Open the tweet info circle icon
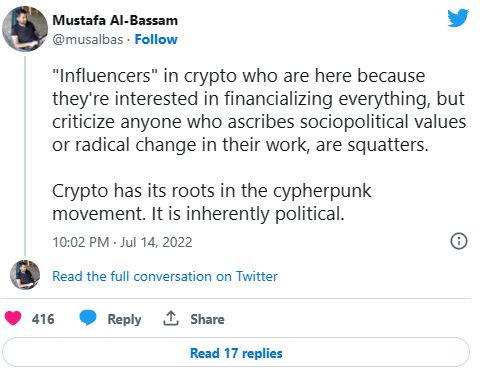This screenshot has width=483, height=374. pos(459,241)
